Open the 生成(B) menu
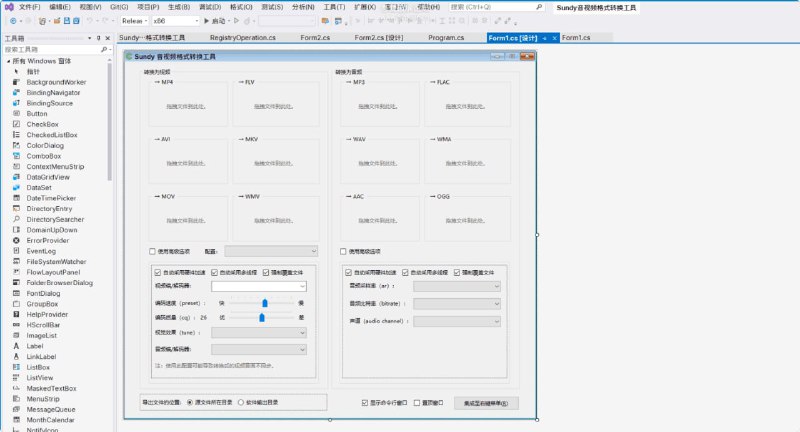800x432 pixels. coord(180,7)
